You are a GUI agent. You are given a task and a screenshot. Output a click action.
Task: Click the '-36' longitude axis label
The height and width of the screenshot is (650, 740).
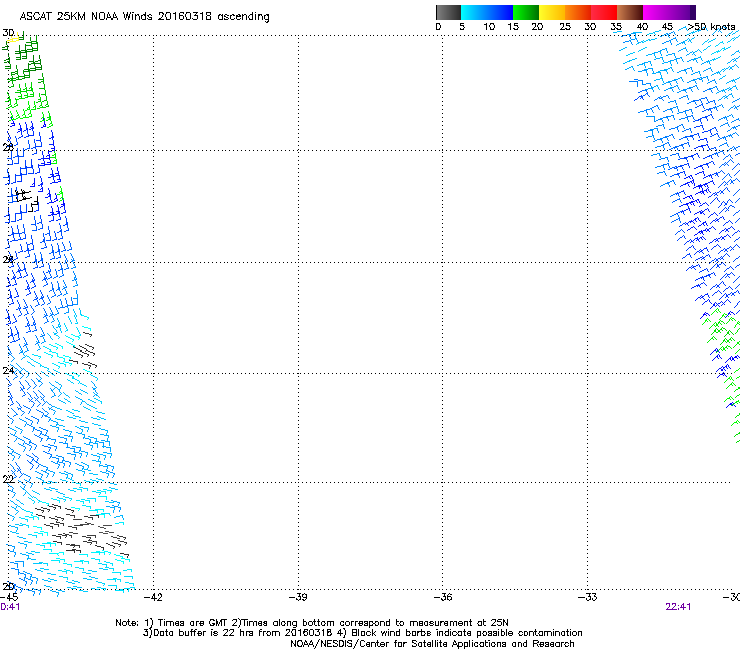[443, 597]
